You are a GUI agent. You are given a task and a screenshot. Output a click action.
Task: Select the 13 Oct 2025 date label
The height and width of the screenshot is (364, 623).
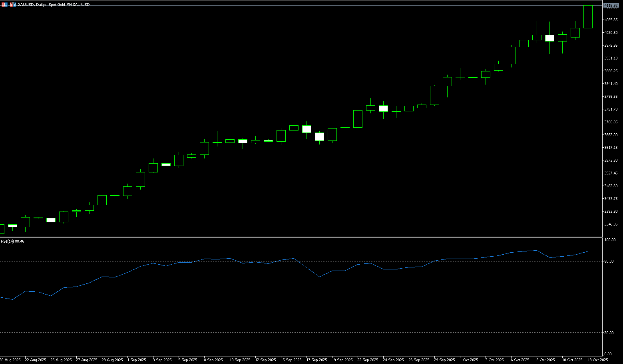597,360
